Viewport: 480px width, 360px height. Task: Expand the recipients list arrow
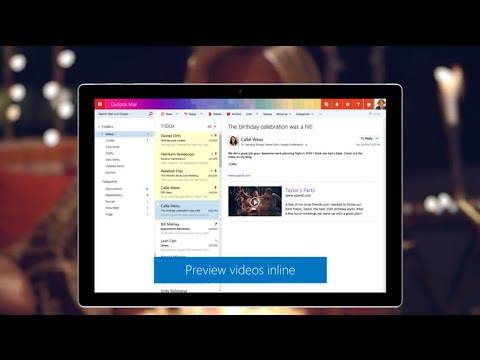pyautogui.click(x=306, y=145)
